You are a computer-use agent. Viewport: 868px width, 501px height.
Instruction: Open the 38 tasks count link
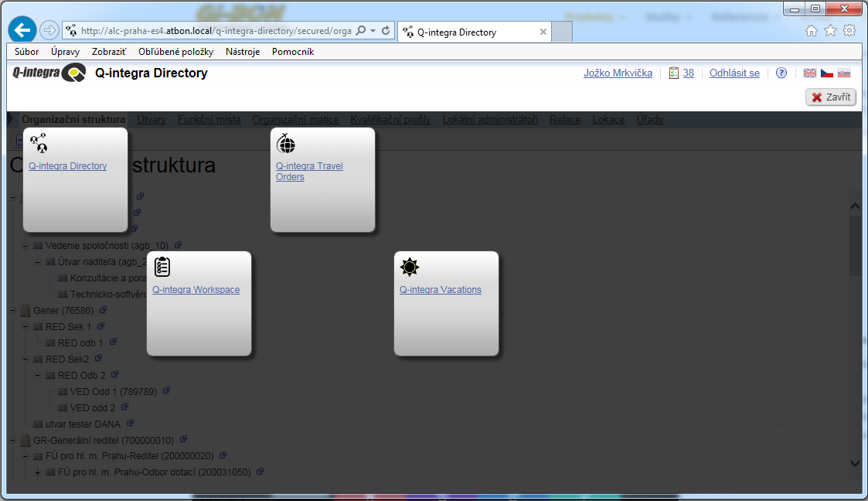point(689,73)
